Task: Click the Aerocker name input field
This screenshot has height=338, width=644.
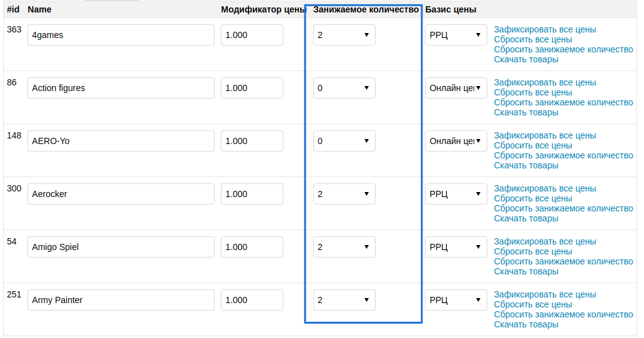Action: (121, 194)
